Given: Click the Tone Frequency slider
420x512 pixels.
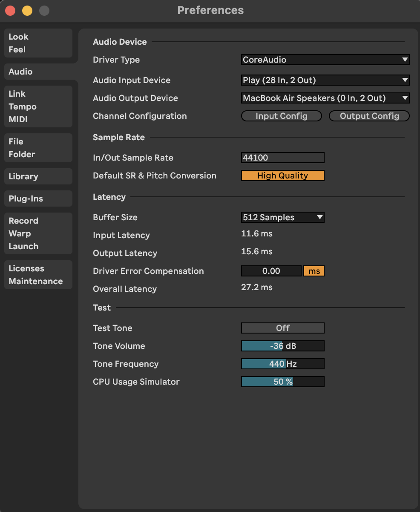Looking at the screenshot, I should click(x=282, y=364).
